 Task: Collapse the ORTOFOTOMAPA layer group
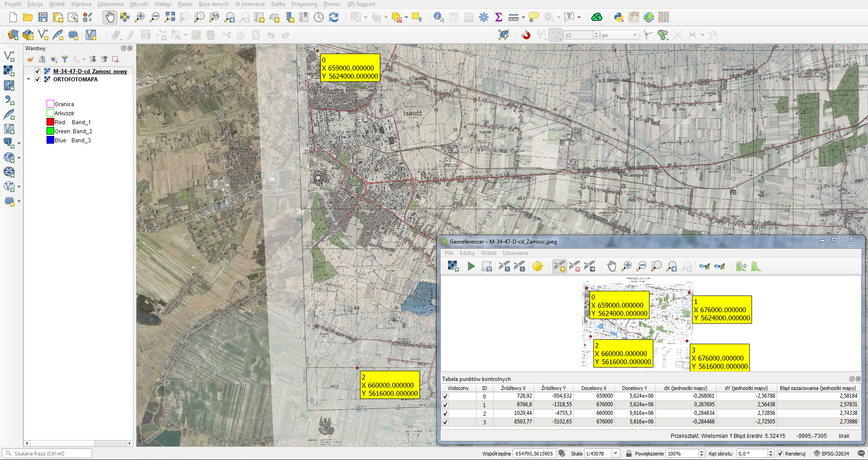click(28, 79)
